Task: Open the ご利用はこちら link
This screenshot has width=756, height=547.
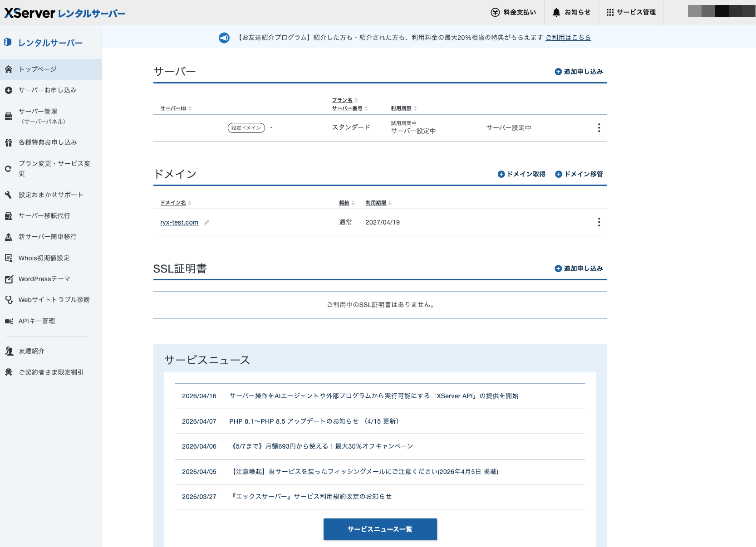Action: tap(568, 38)
